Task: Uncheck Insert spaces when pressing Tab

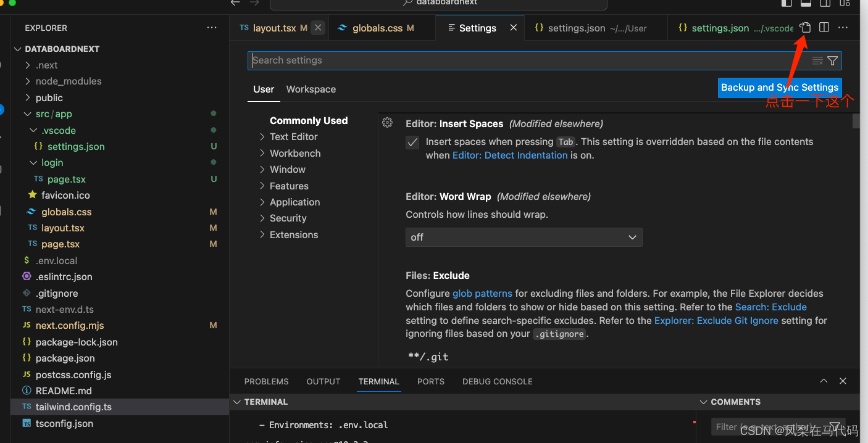Action: coord(412,142)
